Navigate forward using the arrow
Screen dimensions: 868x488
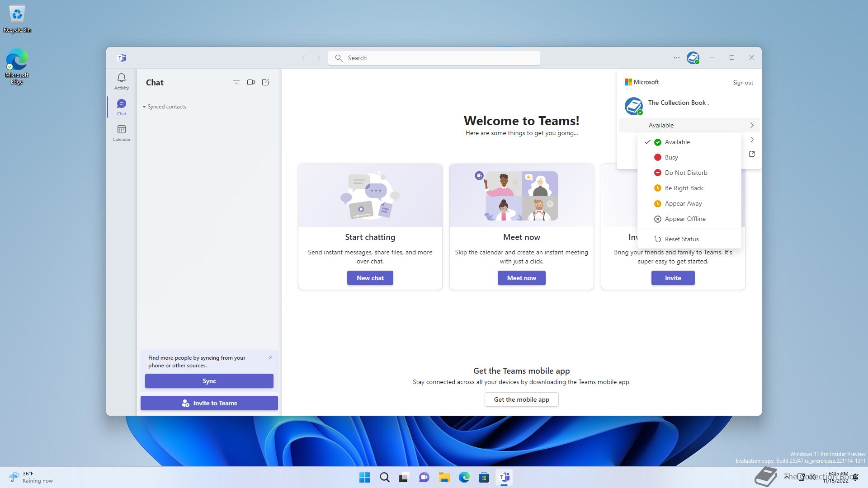(318, 58)
